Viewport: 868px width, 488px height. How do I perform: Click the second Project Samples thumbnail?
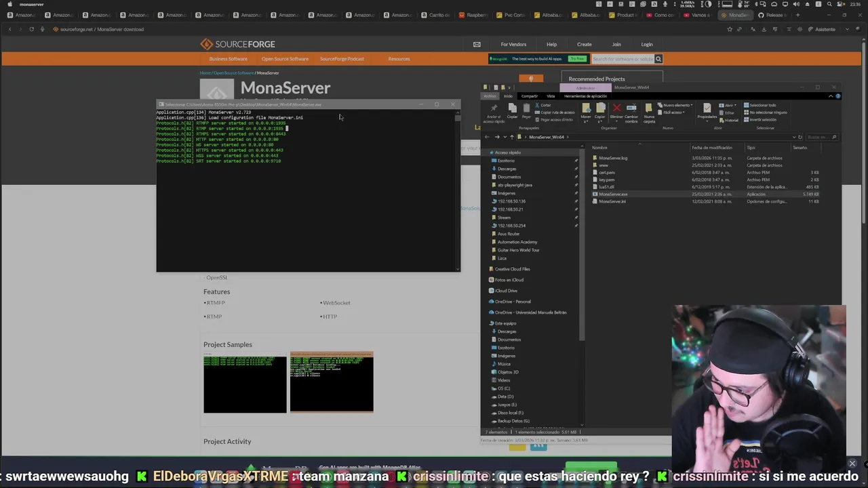[x=332, y=382]
